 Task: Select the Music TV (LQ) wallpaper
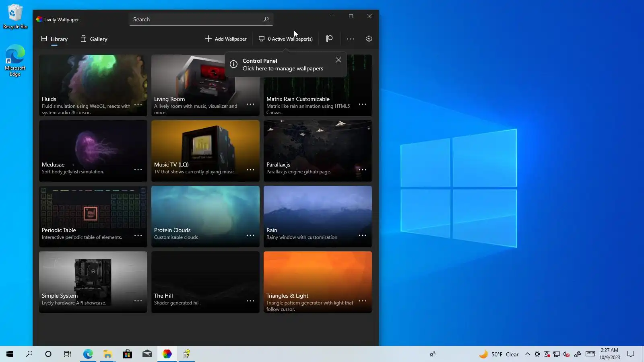(x=205, y=151)
